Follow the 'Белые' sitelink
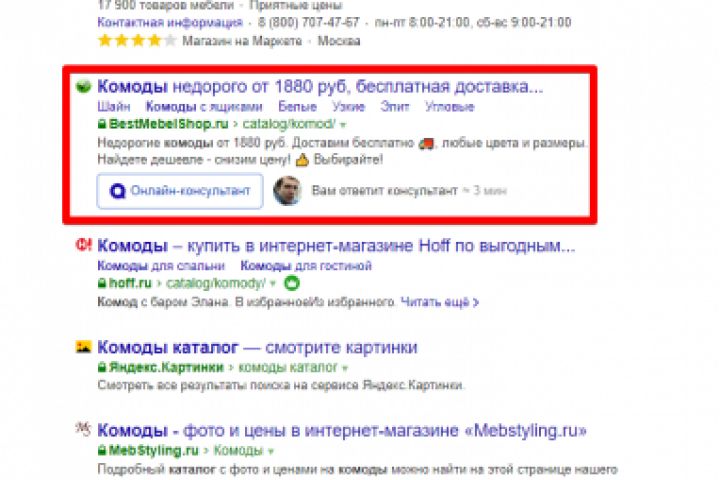This screenshot has width=720, height=480. tap(297, 107)
